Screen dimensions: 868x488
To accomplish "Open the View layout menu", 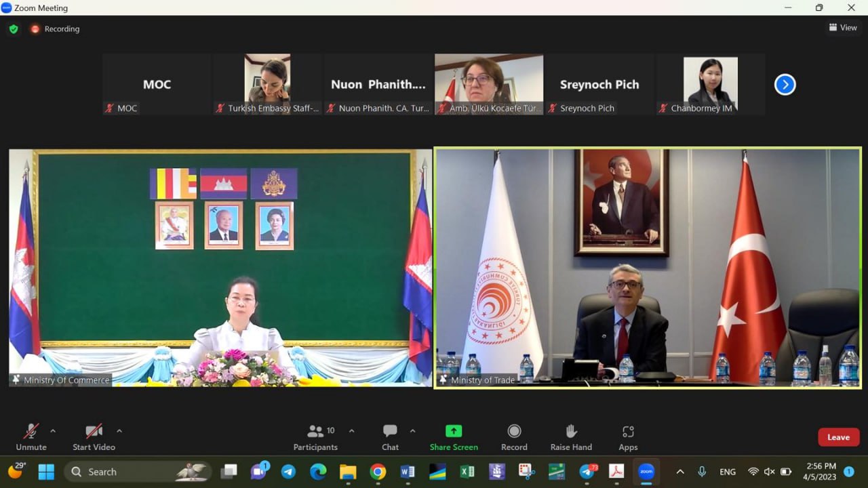I will coord(843,28).
